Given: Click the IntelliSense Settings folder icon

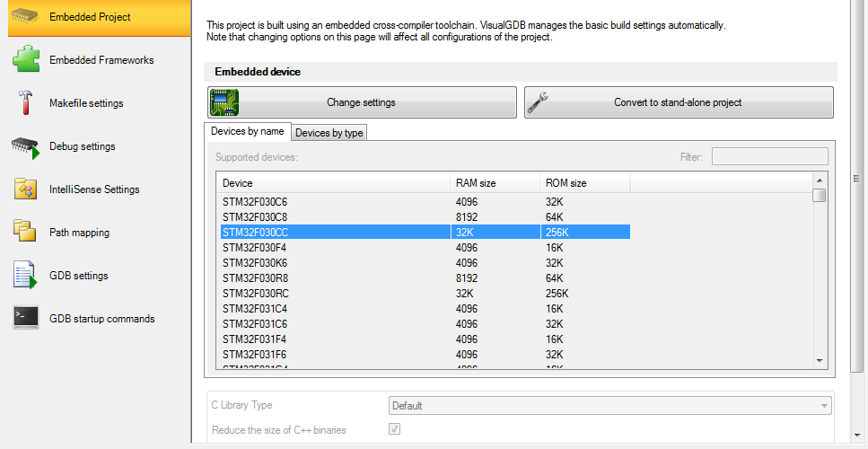Looking at the screenshot, I should coord(25,189).
